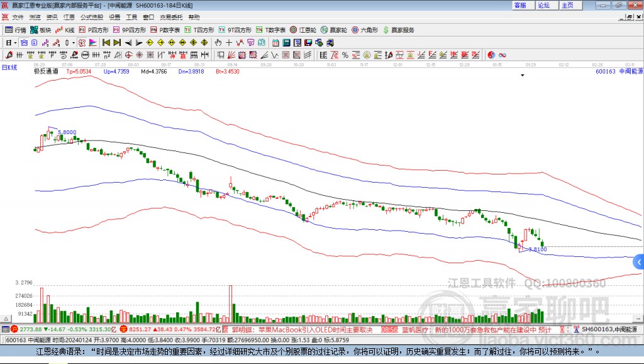Click the 日K线 label
Viewport: 644px width, 364px height.
point(9,67)
